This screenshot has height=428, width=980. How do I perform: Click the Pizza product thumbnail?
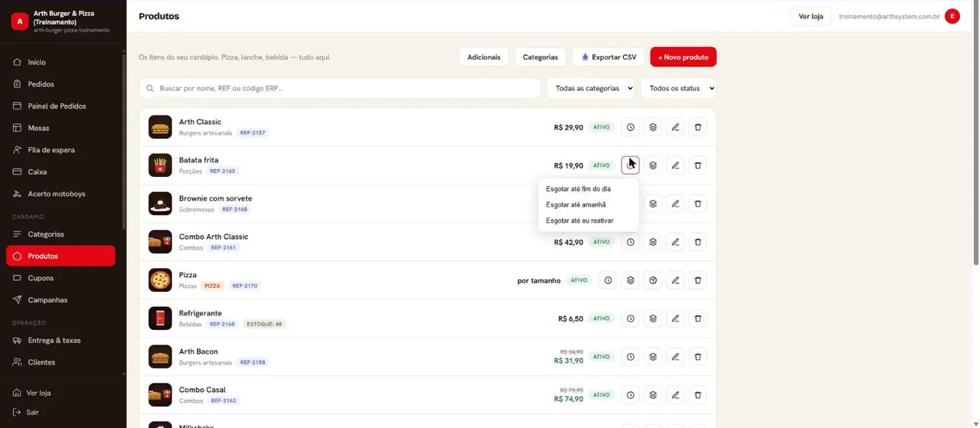pos(160,280)
